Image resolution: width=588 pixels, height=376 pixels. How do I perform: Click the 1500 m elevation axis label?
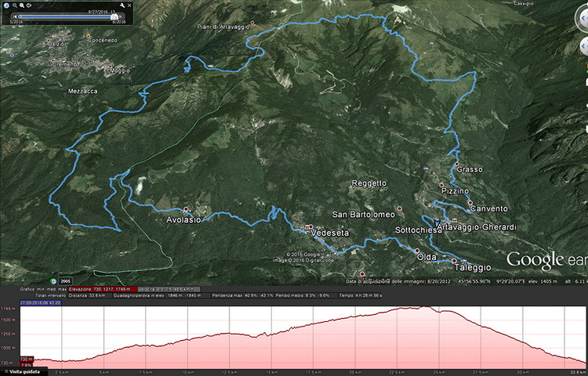click(9, 320)
